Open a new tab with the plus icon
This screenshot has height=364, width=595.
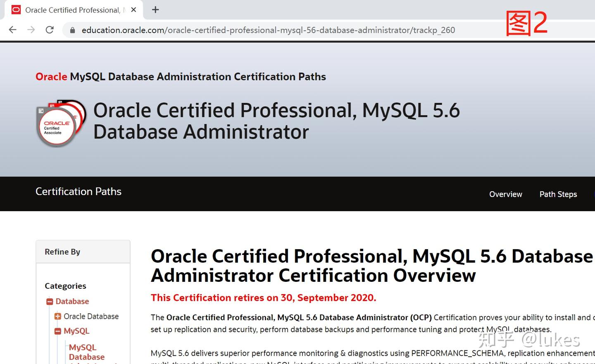point(155,10)
